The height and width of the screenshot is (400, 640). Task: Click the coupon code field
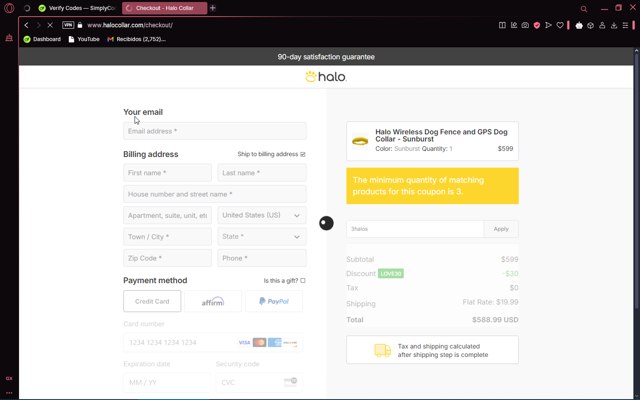point(415,229)
